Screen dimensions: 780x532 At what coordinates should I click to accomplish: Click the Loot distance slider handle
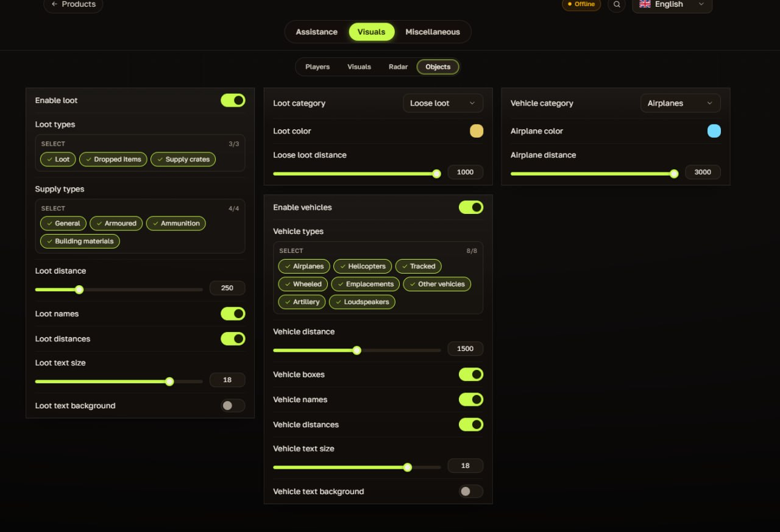[x=79, y=289]
